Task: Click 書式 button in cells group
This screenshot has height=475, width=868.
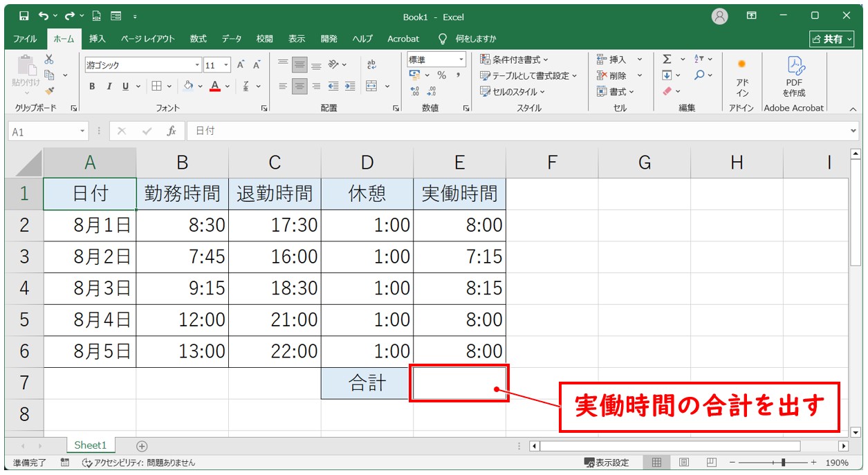Action: [x=616, y=91]
